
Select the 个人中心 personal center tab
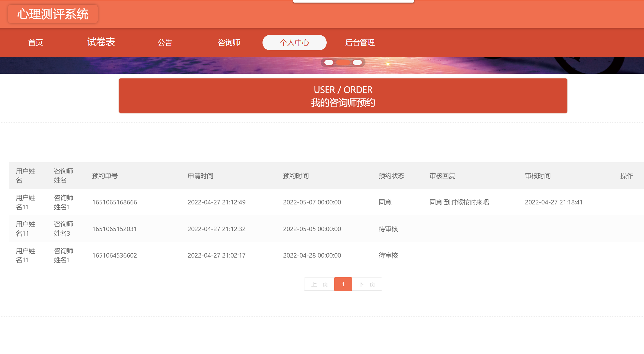coord(294,42)
